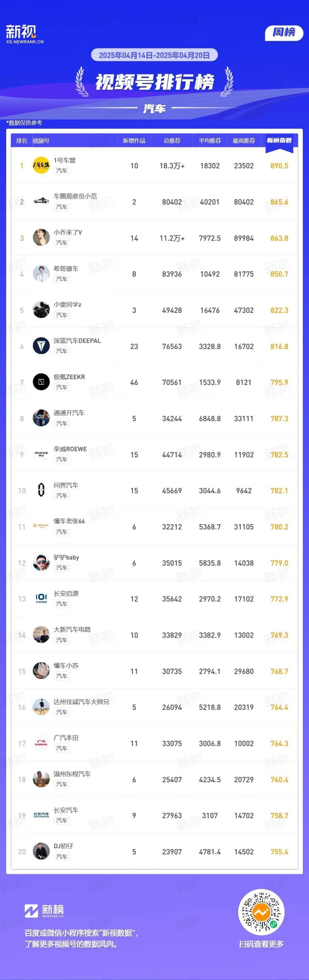Screen dimensions: 309x980
Task: Click the date range 2025年04月14日-04月20日 pill
Action: [x=154, y=55]
